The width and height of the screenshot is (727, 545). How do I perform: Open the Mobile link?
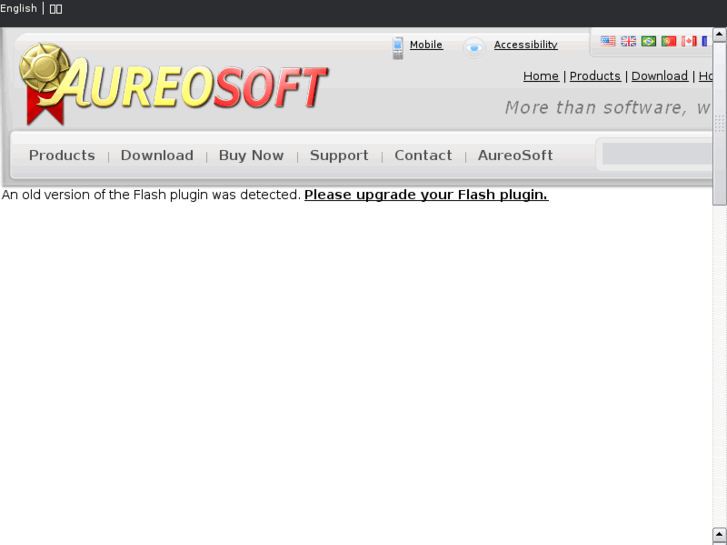pos(426,45)
